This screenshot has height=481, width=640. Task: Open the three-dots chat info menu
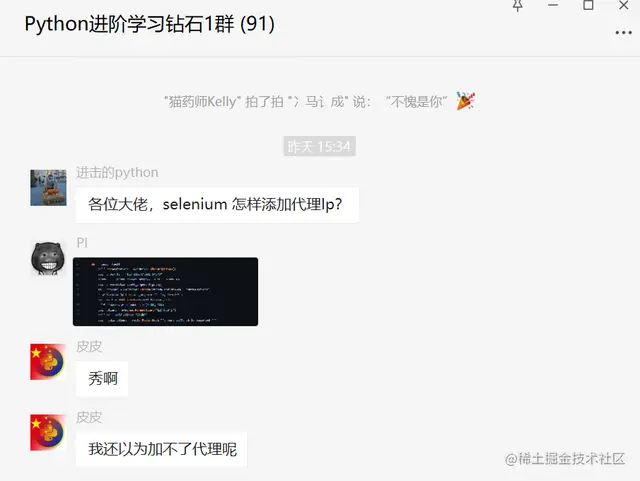[623, 33]
